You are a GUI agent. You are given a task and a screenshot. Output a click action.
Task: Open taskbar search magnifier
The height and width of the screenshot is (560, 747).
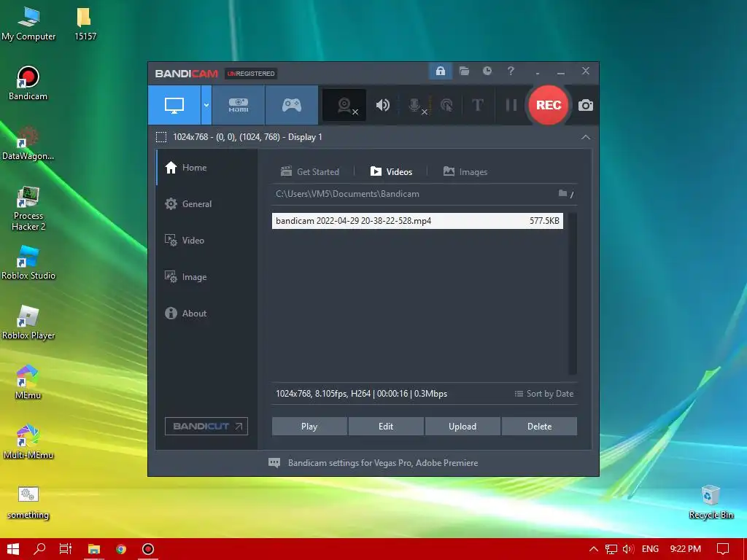39,549
